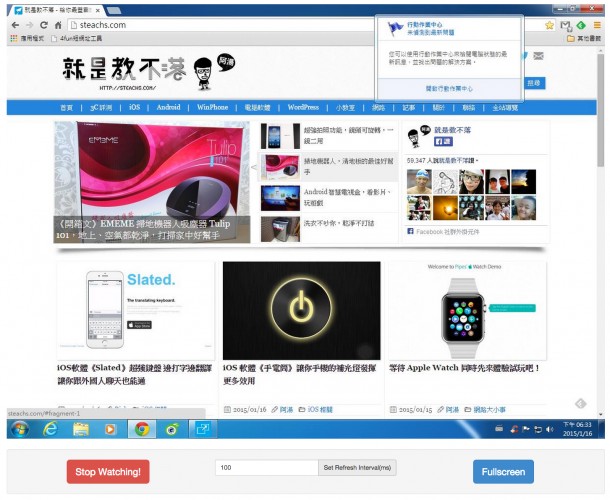This screenshot has width=610, height=500.
Task: Focus the refresh interval input showing 100
Action: point(267,468)
